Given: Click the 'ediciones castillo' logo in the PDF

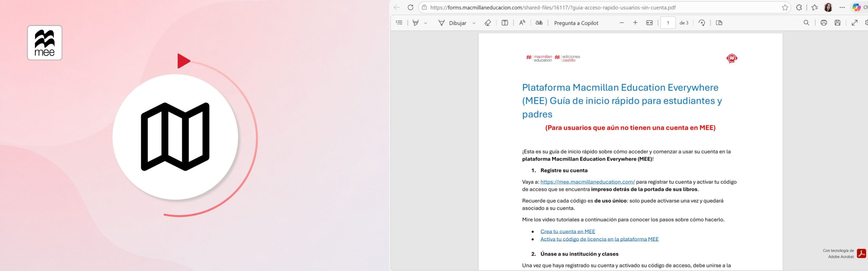Looking at the screenshot, I should coord(568,58).
